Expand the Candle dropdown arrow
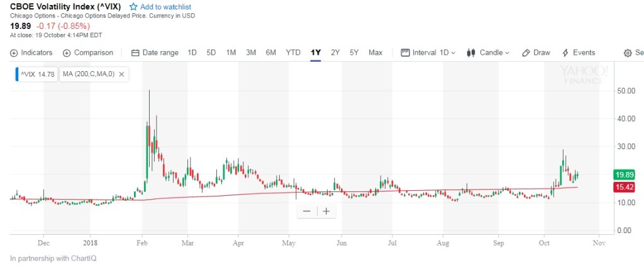 pyautogui.click(x=508, y=53)
